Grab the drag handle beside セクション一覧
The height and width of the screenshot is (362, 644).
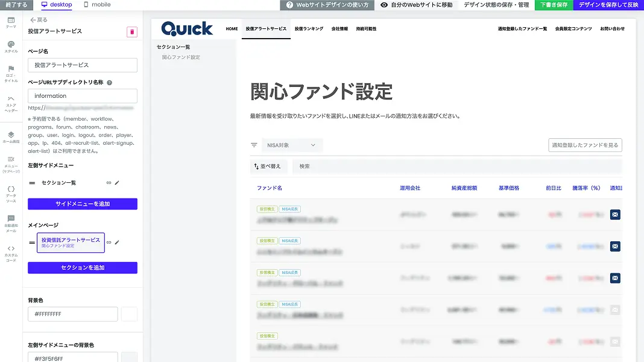(x=32, y=183)
